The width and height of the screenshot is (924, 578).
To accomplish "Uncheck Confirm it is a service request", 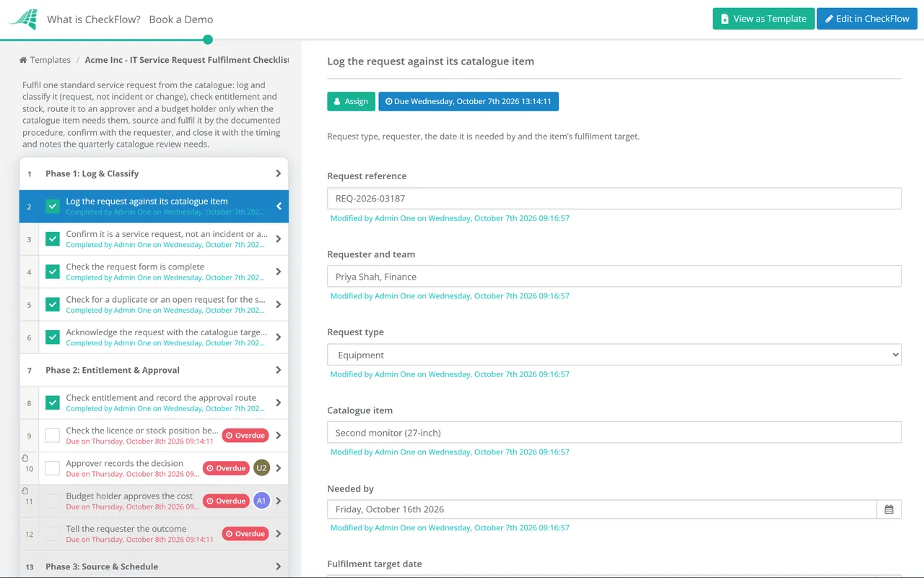I will coord(53,239).
